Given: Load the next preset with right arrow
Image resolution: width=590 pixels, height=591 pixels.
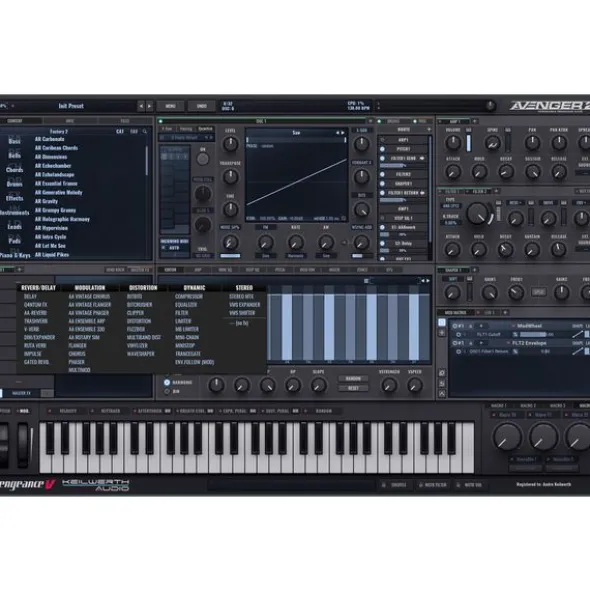Looking at the screenshot, I should point(150,106).
